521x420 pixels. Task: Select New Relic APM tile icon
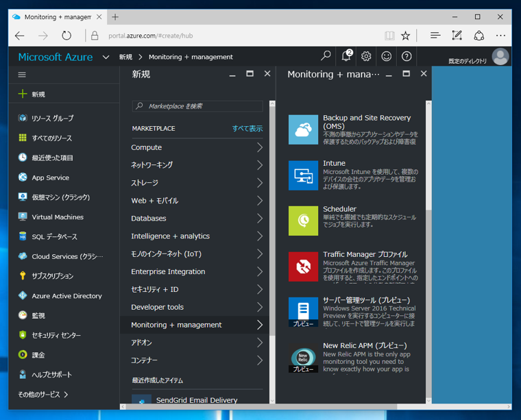(x=303, y=358)
